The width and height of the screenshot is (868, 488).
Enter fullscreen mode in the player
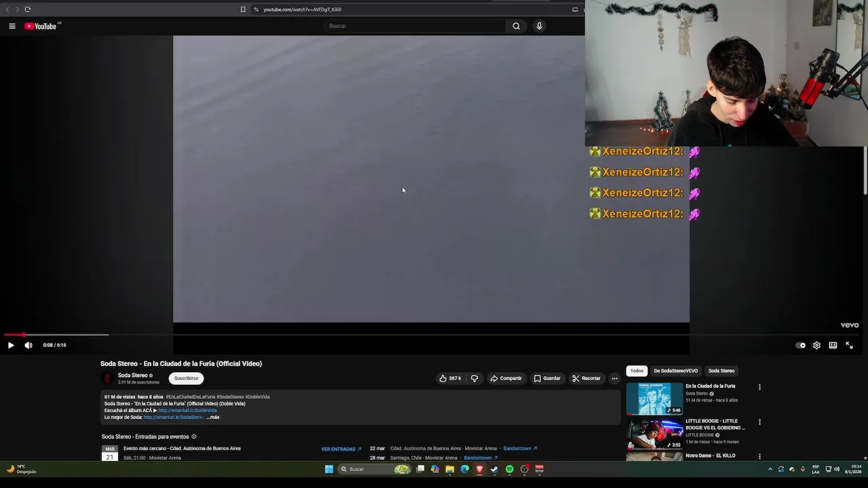[849, 345]
